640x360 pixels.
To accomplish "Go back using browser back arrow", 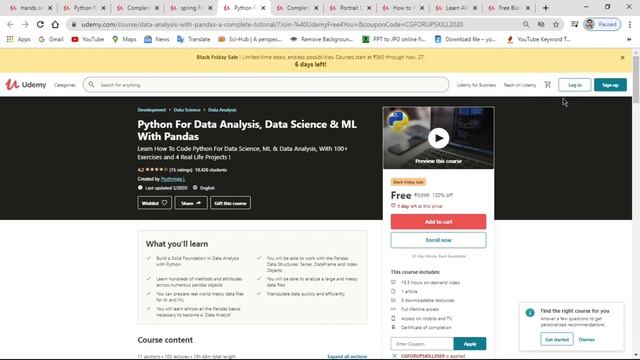I will click(10, 24).
